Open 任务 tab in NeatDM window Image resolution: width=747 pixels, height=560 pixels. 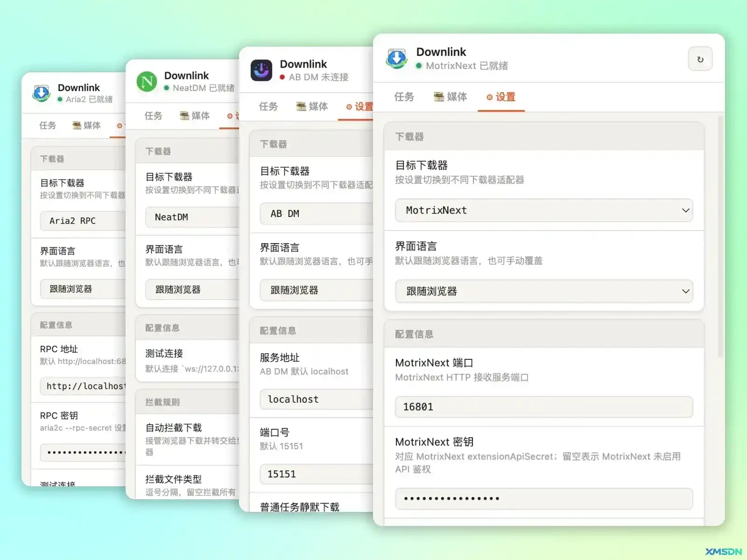(154, 115)
